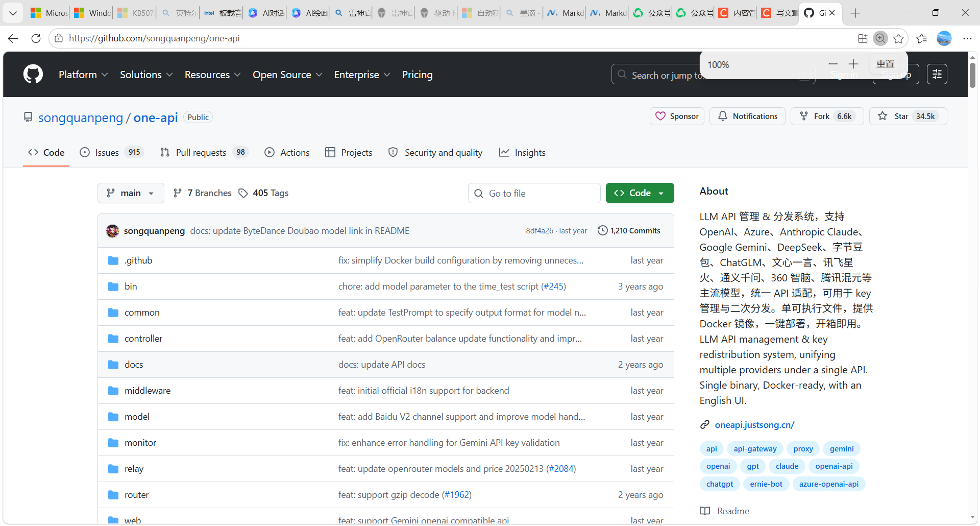Screen dimensions: 980x526
Task: Open the gemini topic tag
Action: (842, 449)
